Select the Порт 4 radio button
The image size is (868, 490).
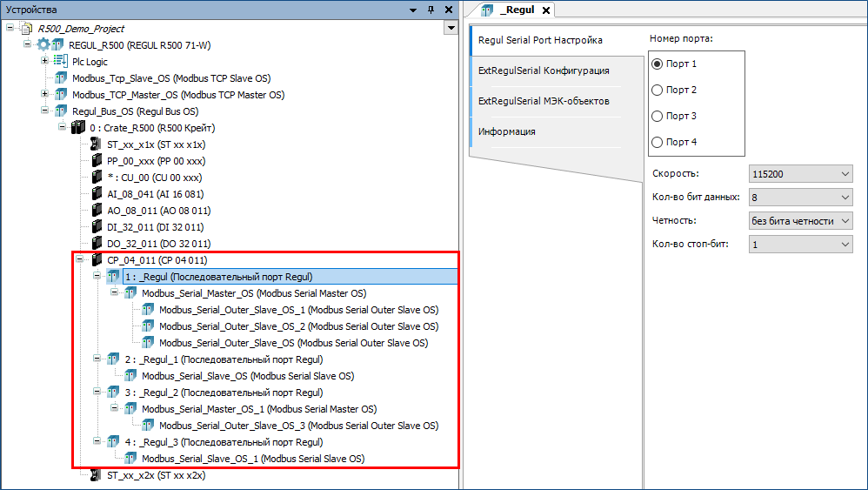tap(658, 142)
